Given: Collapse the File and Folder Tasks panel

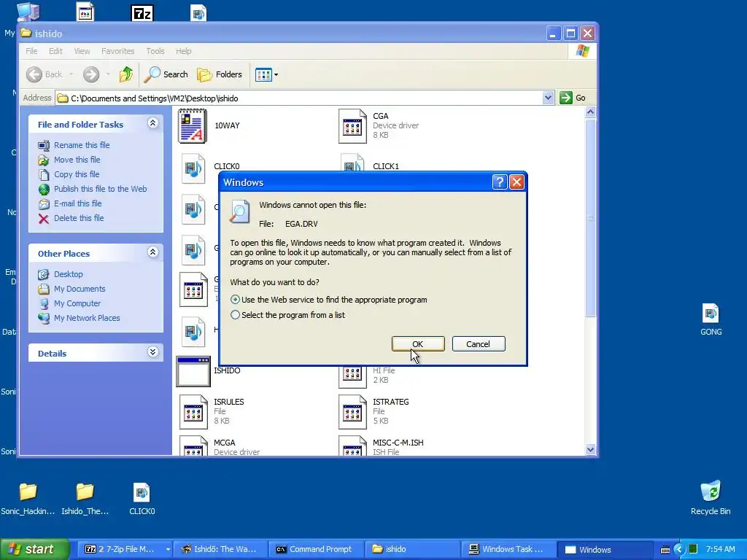Looking at the screenshot, I should tap(152, 123).
